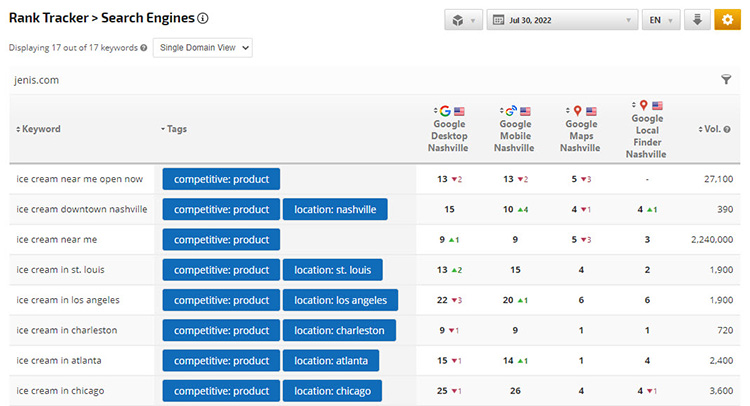Image resolution: width=750 pixels, height=406 pixels.
Task: Click help icon after 'keywords' count text
Action: click(144, 48)
